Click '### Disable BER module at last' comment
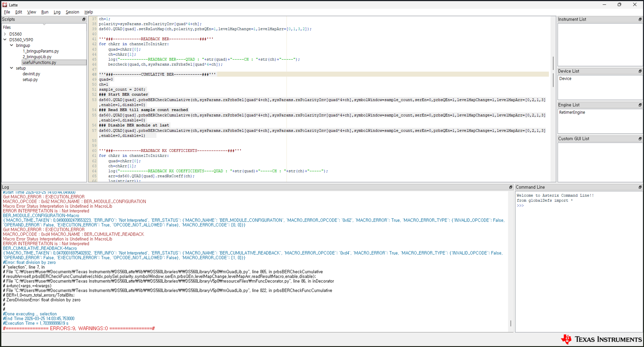Screen dimensions: 644x347 pos(134,125)
